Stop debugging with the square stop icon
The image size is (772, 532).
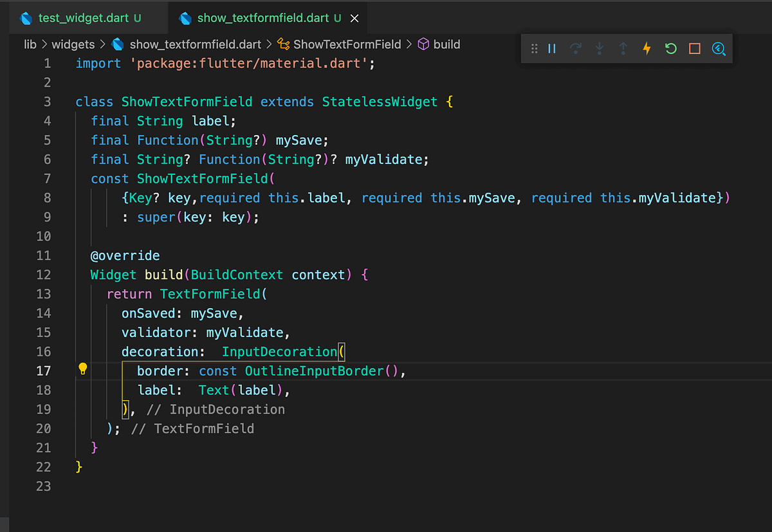pos(694,48)
